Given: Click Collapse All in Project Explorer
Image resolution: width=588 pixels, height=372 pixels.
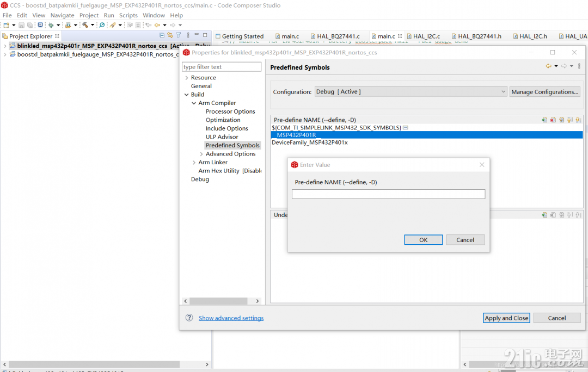Looking at the screenshot, I should pyautogui.click(x=162, y=35).
